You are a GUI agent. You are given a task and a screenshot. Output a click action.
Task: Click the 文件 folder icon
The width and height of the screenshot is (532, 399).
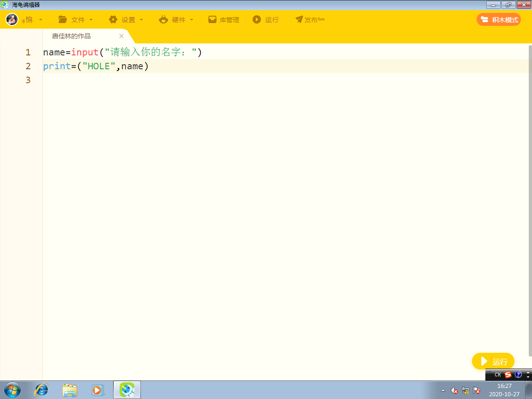(x=62, y=19)
